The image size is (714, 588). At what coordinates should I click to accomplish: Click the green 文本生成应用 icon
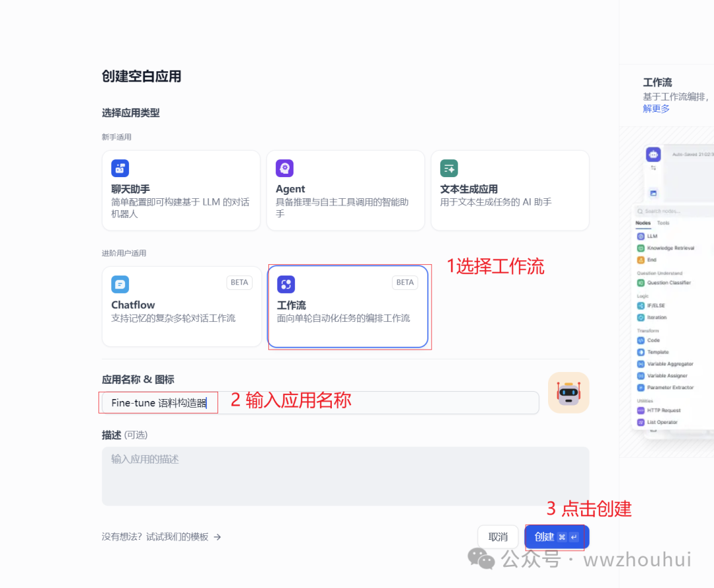coord(448,168)
